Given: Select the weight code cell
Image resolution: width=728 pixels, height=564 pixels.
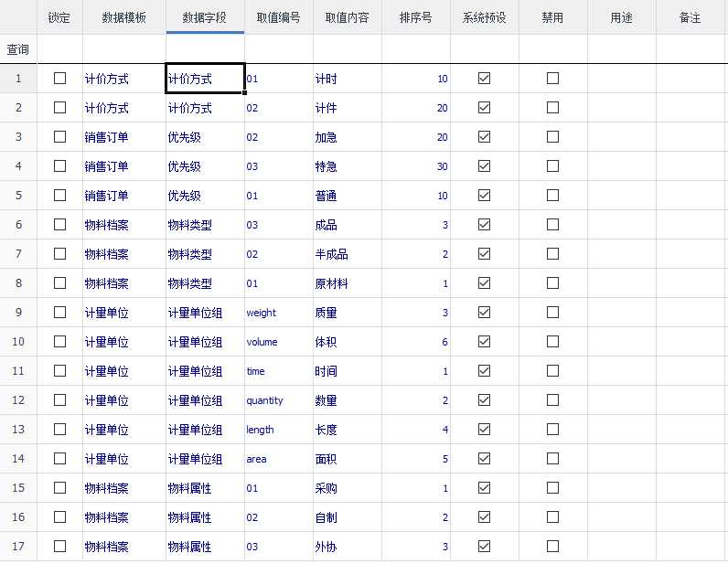Looking at the screenshot, I should tap(279, 312).
